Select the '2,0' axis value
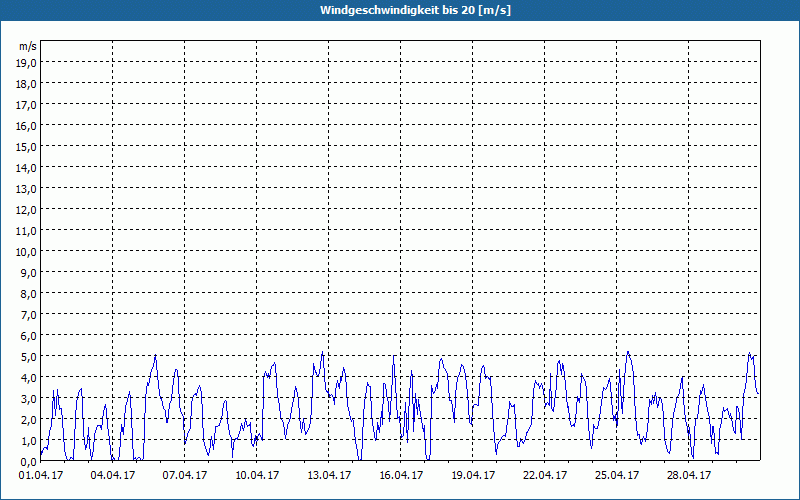The width and height of the screenshot is (800, 500). (29, 419)
